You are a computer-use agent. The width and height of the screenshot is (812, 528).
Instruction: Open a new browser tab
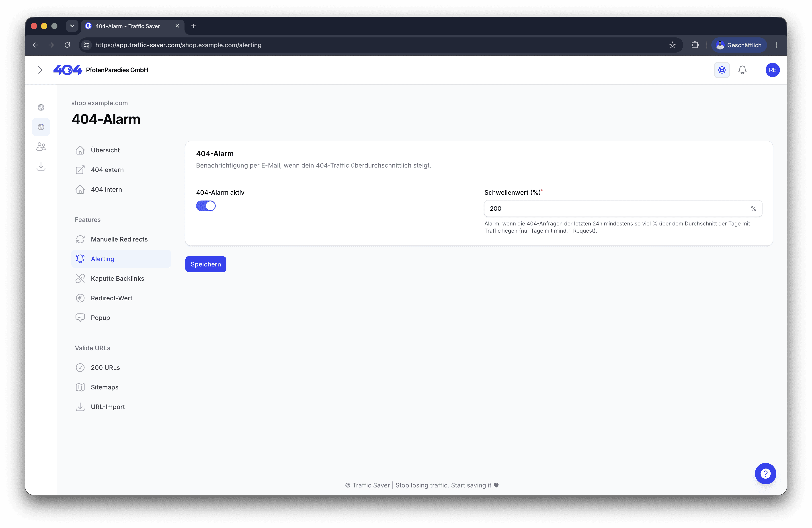(193, 26)
